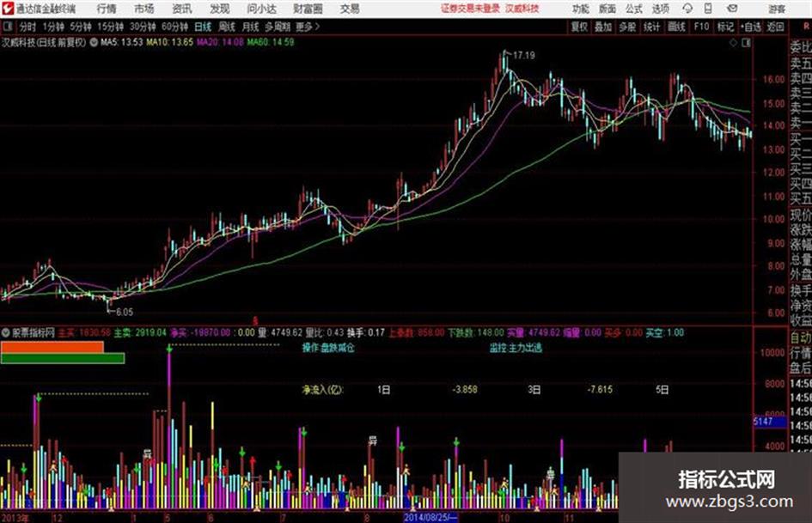Image resolution: width=812 pixels, height=523 pixels.
Task: Switch to the 5分钟 period tab
Action: pos(80,27)
